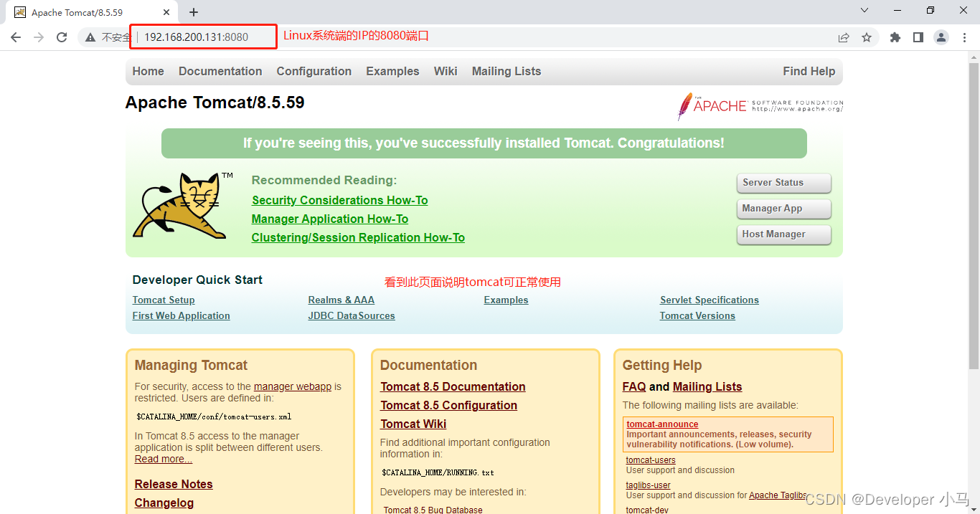
Task: Select the Apache Tomcat/8.5.59 browser tab
Action: [x=92, y=13]
